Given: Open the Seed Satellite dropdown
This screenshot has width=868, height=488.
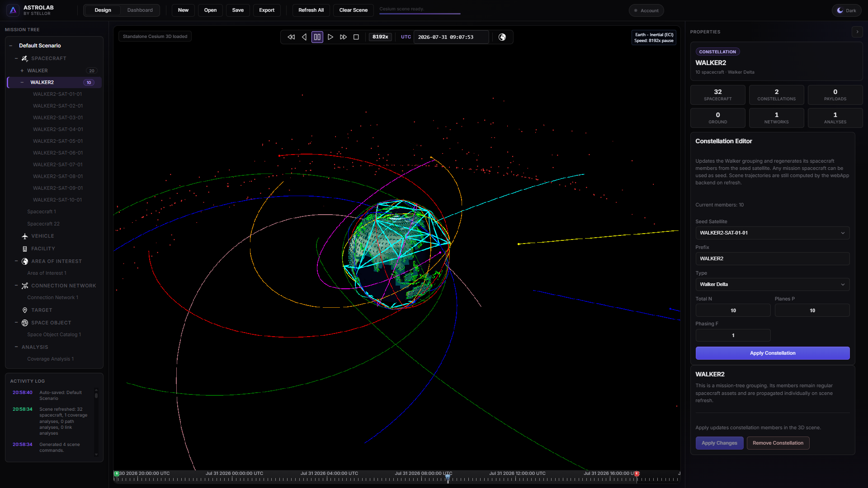Looking at the screenshot, I should [772, 233].
